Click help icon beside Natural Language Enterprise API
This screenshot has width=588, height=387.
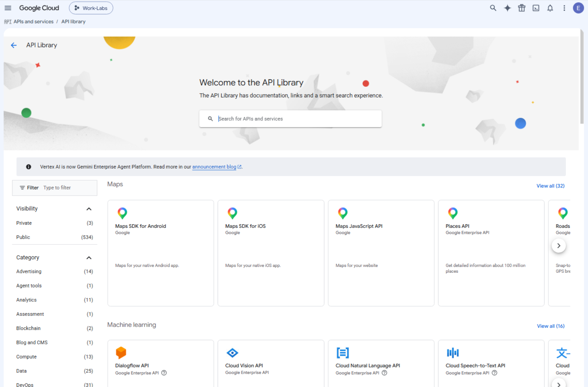click(x=384, y=373)
